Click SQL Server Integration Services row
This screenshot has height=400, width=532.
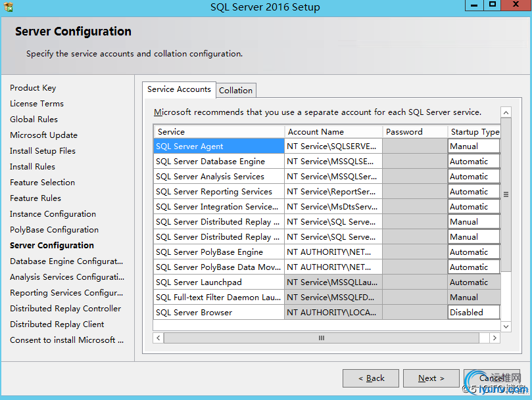point(219,207)
